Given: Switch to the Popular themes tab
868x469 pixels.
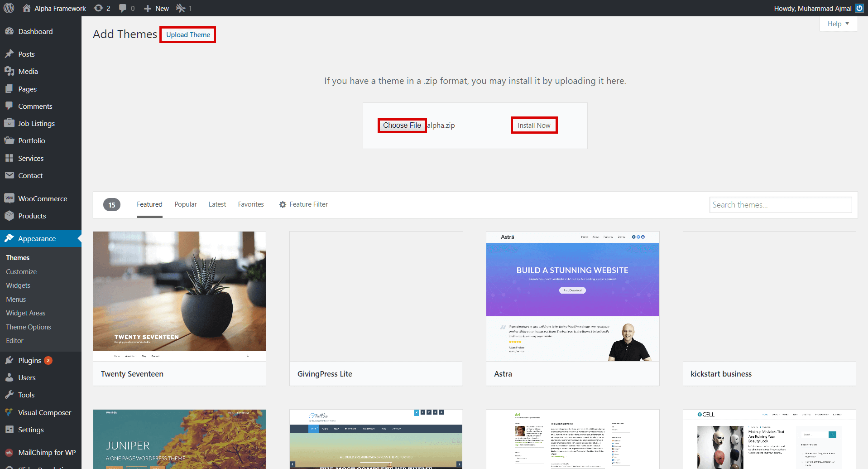Looking at the screenshot, I should [x=185, y=204].
